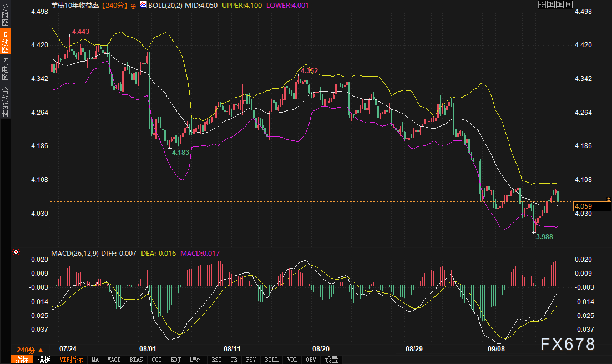
Task: Click the red marker icon above MACD label
Action: pyautogui.click(x=16, y=252)
